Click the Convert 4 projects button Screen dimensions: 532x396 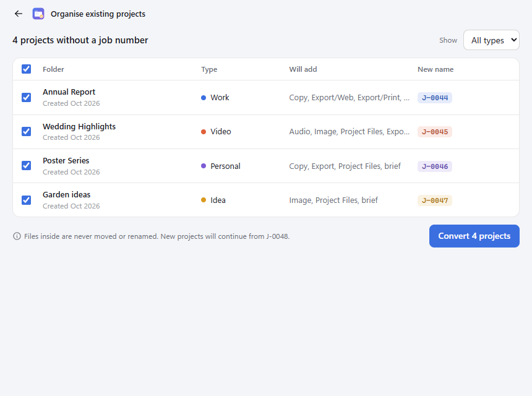pos(474,236)
